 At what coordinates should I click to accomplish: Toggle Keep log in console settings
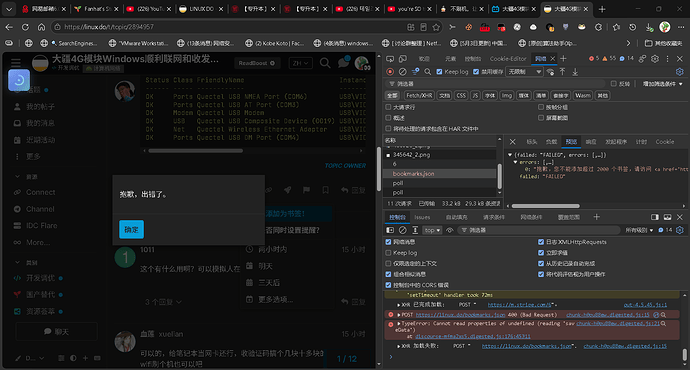point(388,253)
